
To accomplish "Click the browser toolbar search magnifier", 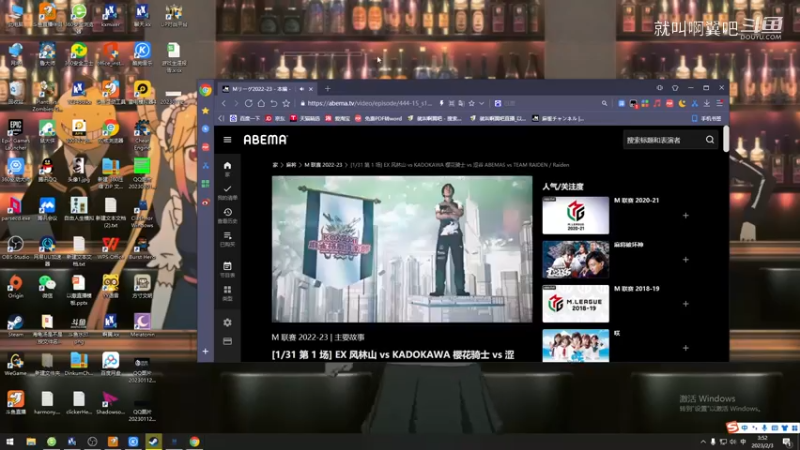I will click(x=605, y=103).
